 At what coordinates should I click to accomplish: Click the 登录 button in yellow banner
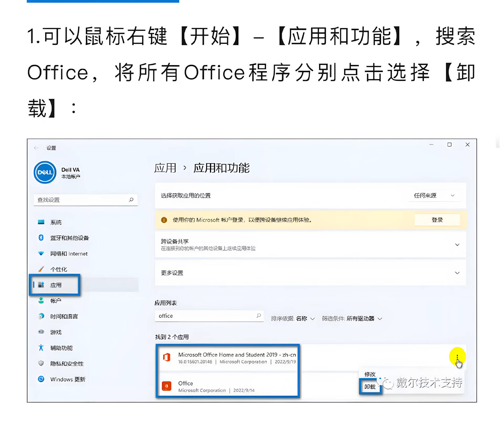click(437, 220)
